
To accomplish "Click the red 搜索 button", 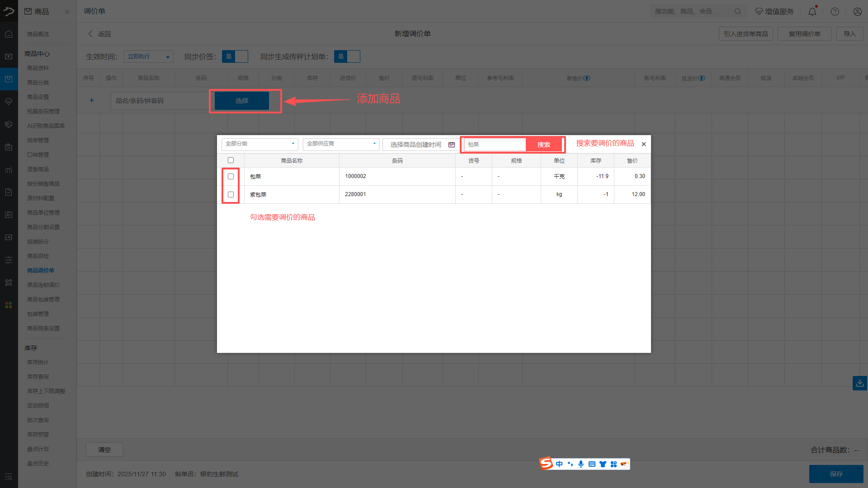I will 543,145.
